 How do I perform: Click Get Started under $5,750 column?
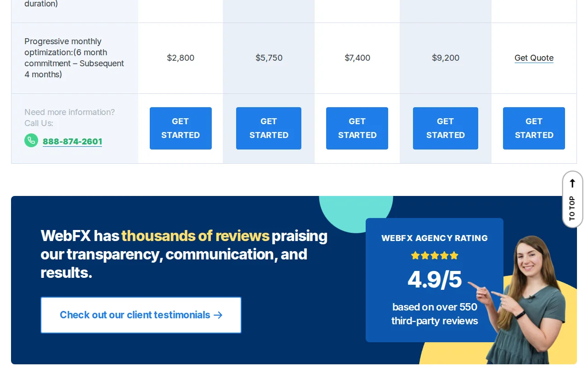pyautogui.click(x=269, y=128)
